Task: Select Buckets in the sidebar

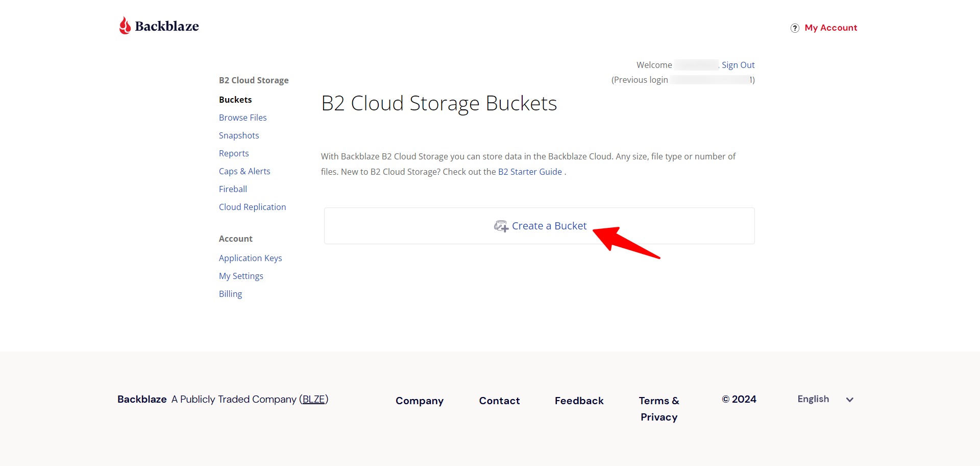Action: tap(235, 100)
